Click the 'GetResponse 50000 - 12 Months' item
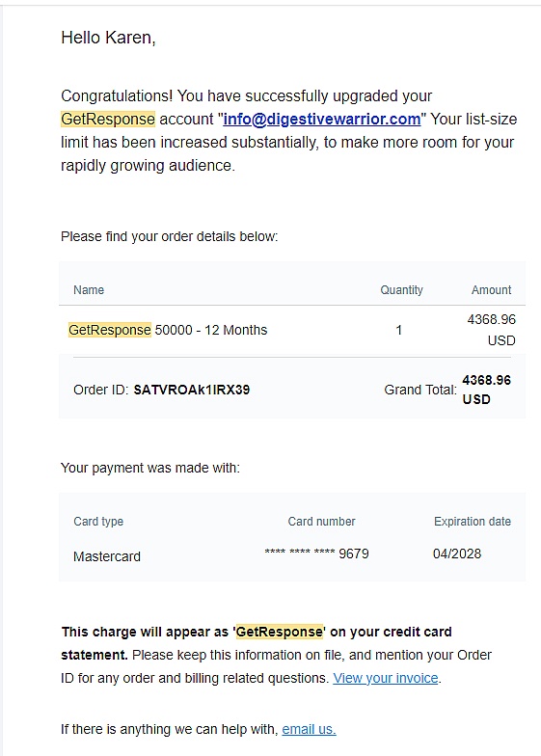The image size is (541, 756). click(x=168, y=330)
